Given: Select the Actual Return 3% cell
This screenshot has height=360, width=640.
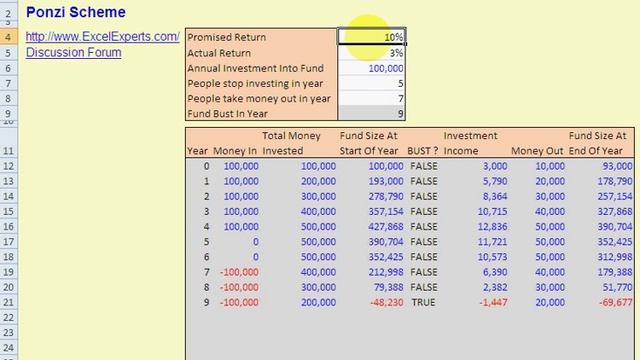Looking at the screenshot, I should [371, 53].
